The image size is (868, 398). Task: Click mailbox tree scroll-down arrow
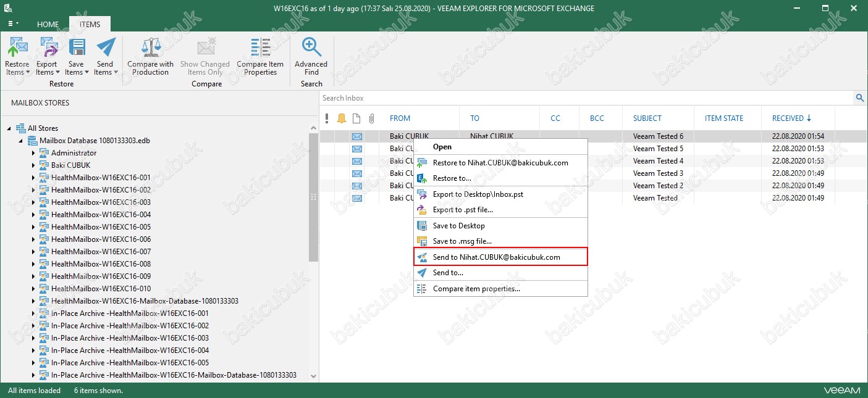click(x=313, y=376)
